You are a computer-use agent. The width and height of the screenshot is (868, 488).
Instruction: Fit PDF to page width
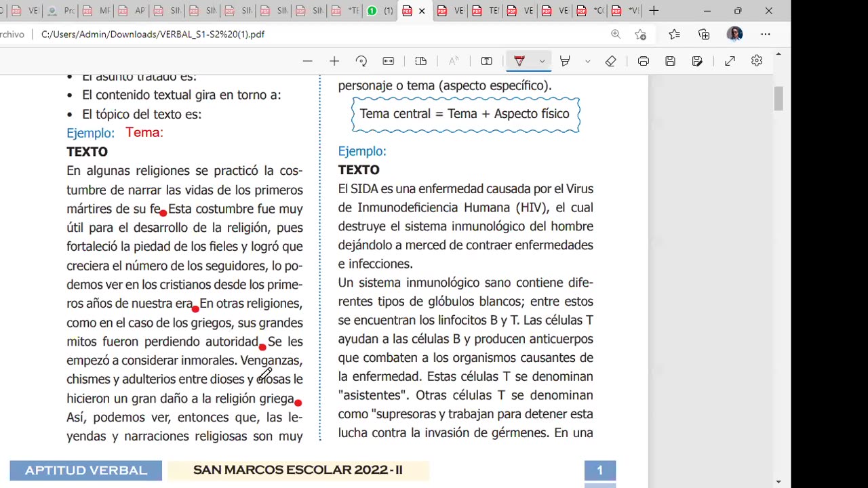click(389, 61)
